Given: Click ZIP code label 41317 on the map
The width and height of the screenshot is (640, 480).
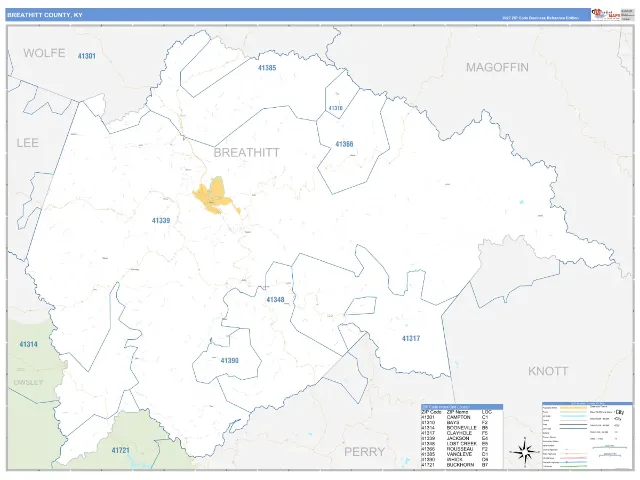Looking at the screenshot, I should tap(411, 338).
